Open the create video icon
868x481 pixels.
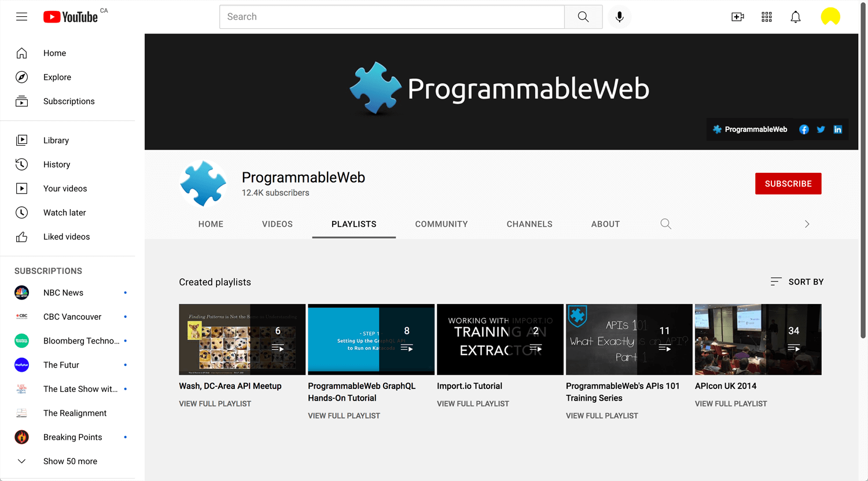click(738, 17)
